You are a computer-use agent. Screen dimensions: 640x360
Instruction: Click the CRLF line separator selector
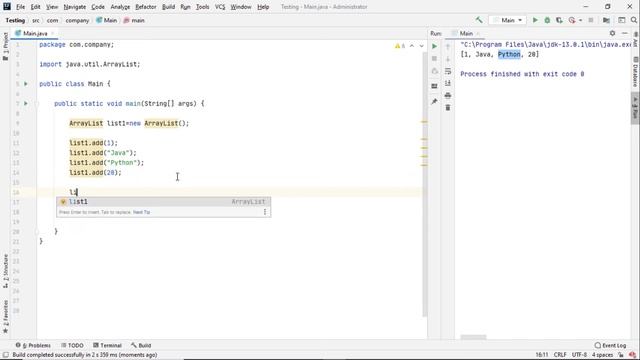[x=560, y=355]
